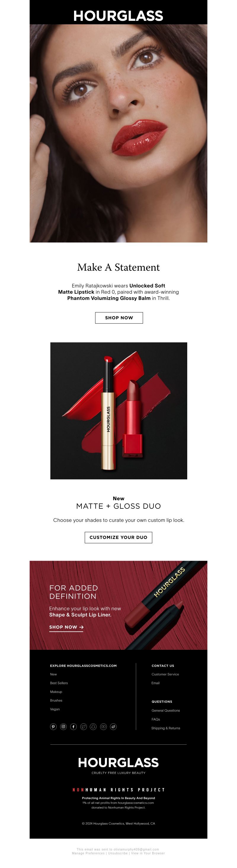Click the Unsubscribe link at the bottom
This screenshot has width=237, height=868.
pos(118,853)
